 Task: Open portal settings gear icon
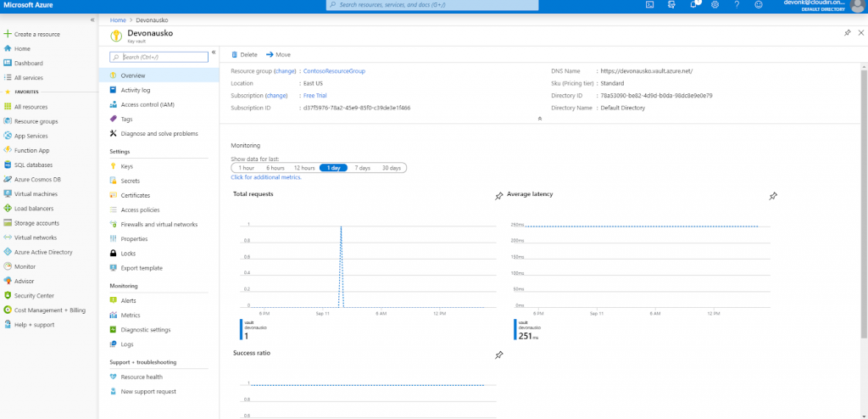point(715,4)
